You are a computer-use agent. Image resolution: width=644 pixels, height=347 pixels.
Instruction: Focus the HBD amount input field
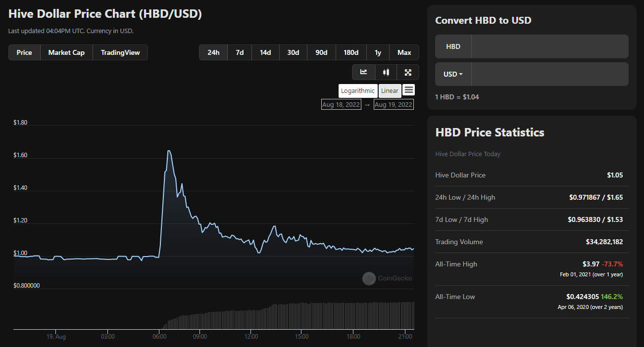point(549,46)
